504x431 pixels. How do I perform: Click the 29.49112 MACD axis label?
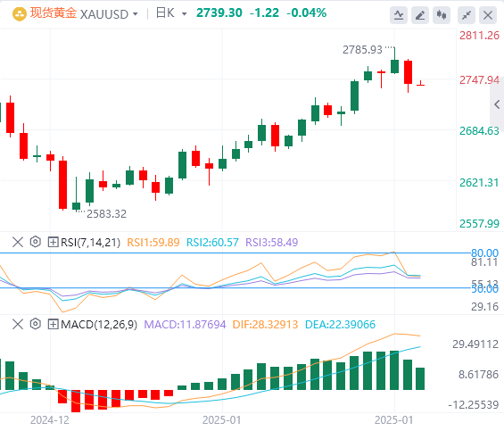coord(475,344)
